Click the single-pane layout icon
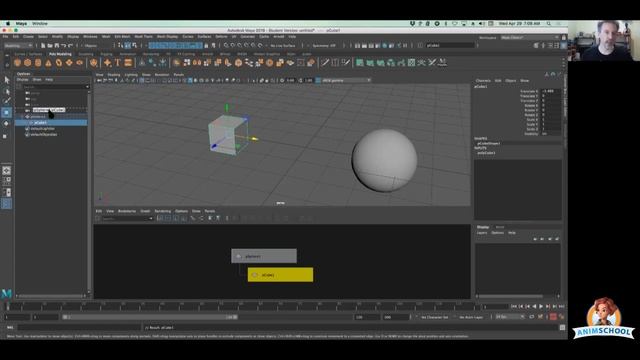This screenshot has height=360, width=640. [7, 171]
